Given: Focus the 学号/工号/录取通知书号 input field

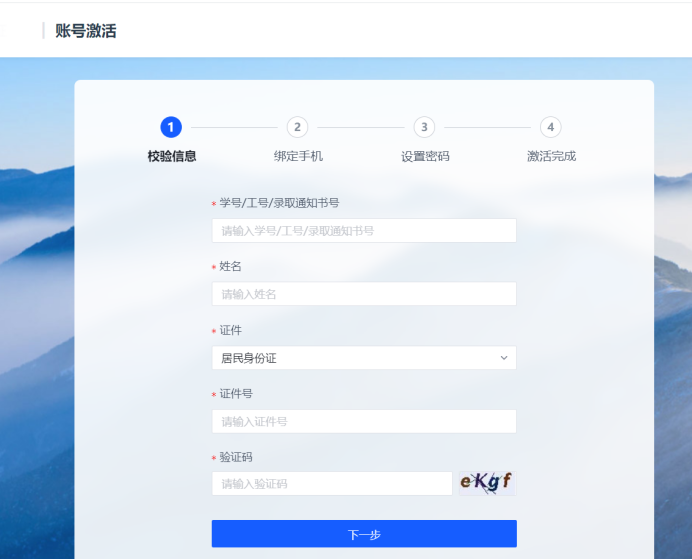Looking at the screenshot, I should [363, 231].
